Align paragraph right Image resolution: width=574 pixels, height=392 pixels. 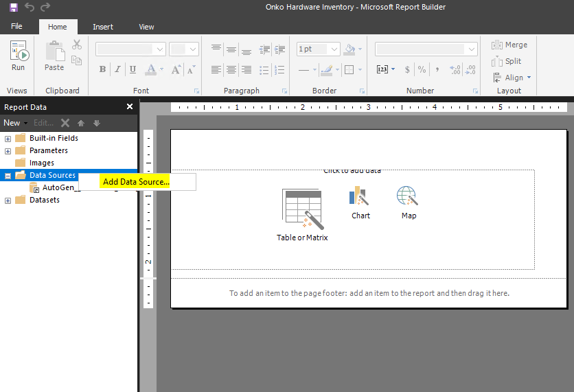(x=246, y=69)
